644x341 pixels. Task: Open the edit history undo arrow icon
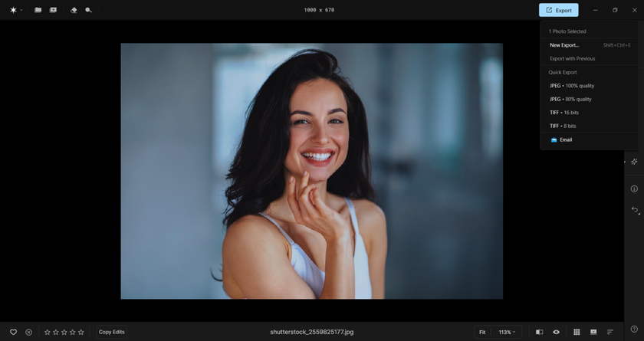click(x=635, y=210)
